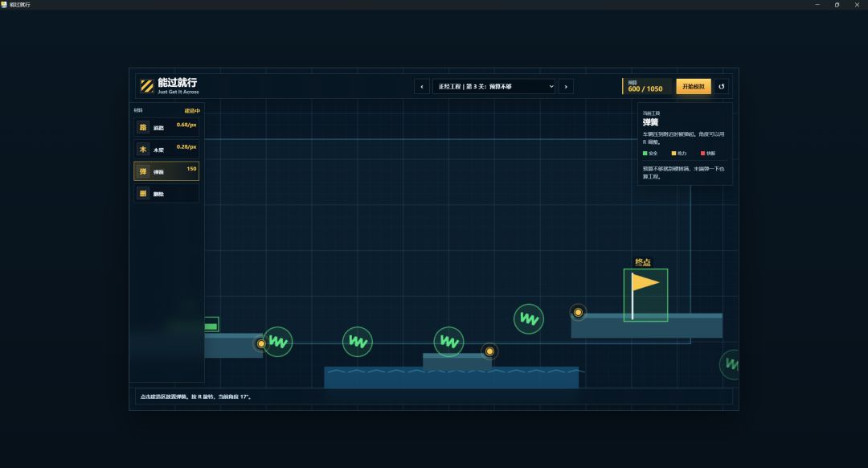The height and width of the screenshot is (468, 868).
Task: Click the 弹簧 heading in the info panel
Action: [650, 122]
